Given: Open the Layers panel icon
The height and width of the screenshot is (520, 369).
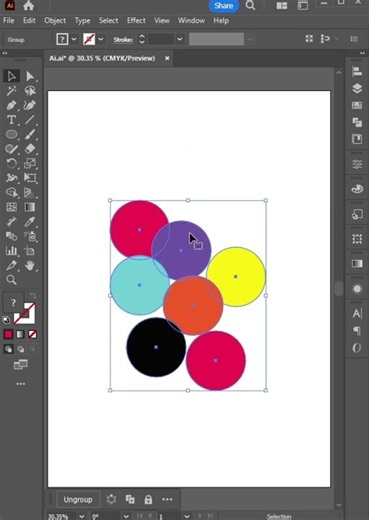Looking at the screenshot, I should 357,88.
